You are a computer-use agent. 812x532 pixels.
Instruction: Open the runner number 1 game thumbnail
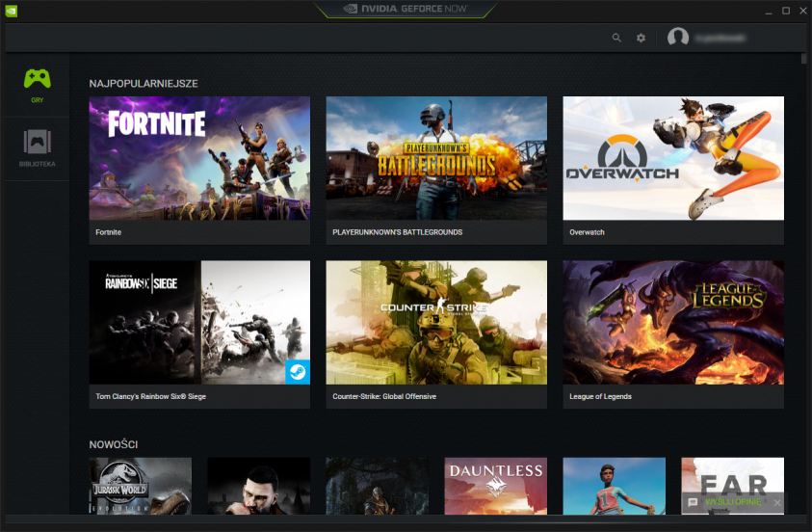coord(615,486)
